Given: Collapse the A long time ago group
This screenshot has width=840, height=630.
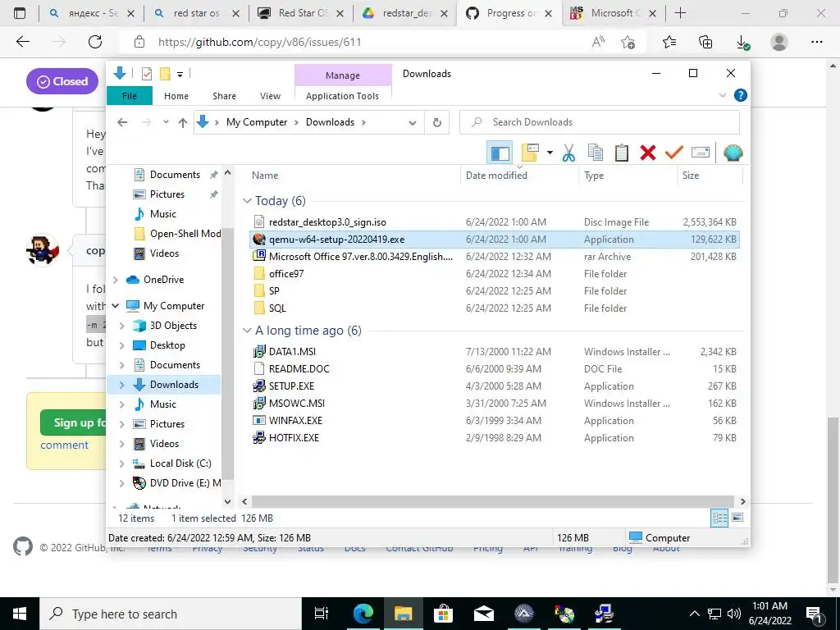Looking at the screenshot, I should [247, 331].
